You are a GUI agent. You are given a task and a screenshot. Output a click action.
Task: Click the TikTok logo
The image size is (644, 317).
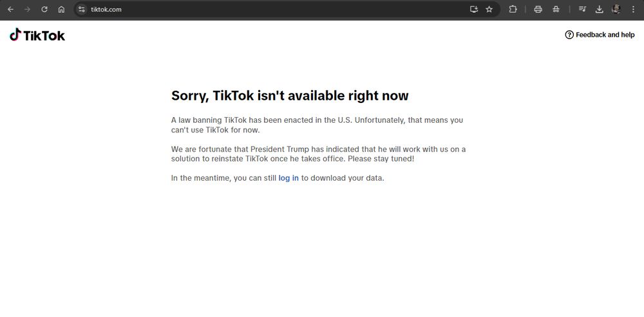[37, 35]
